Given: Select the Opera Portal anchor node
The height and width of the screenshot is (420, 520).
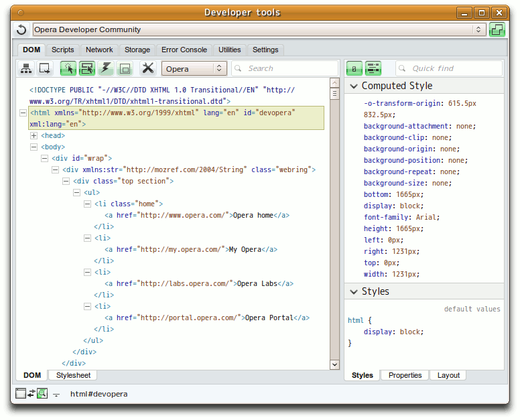Looking at the screenshot, I should tap(207, 318).
